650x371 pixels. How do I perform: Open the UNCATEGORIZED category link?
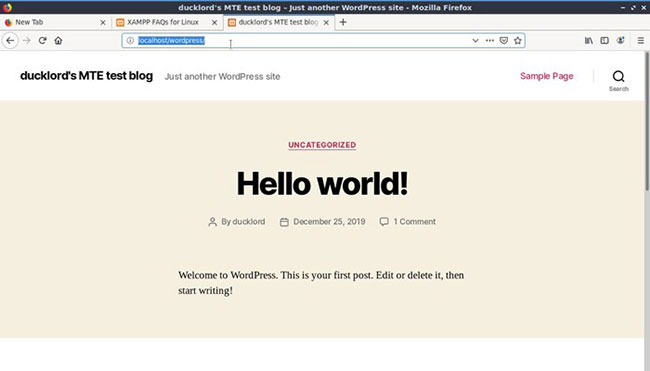tap(322, 145)
